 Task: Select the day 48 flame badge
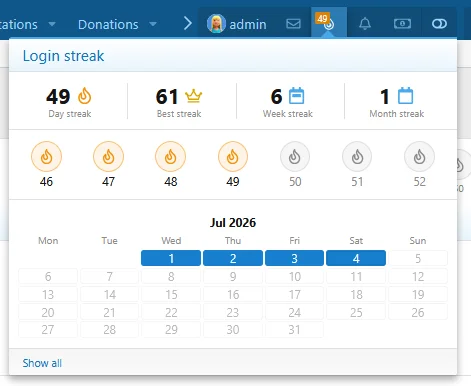point(170,156)
